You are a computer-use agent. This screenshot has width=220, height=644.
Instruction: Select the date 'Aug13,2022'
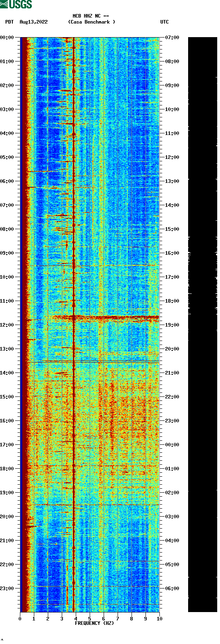(33, 22)
